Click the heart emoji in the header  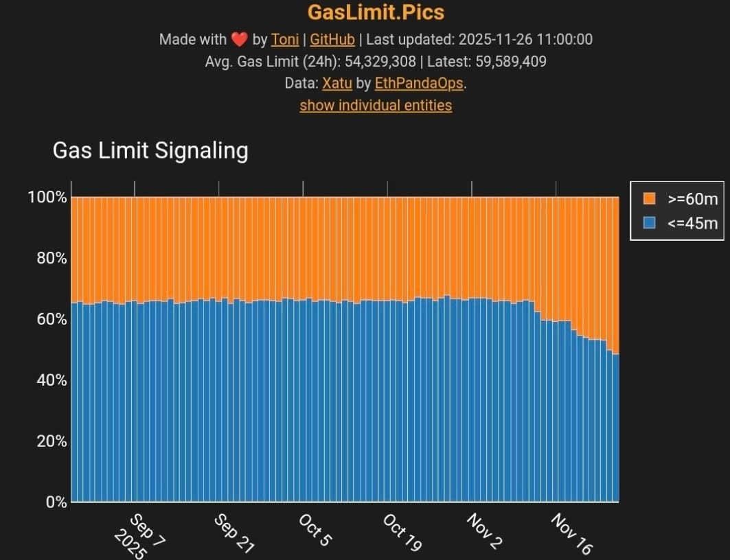pyautogui.click(x=238, y=39)
